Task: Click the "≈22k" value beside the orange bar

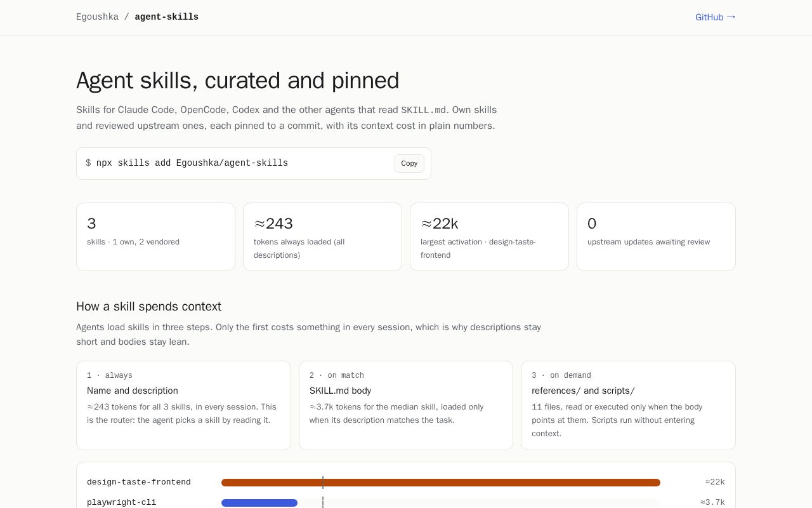Action: 715,482
